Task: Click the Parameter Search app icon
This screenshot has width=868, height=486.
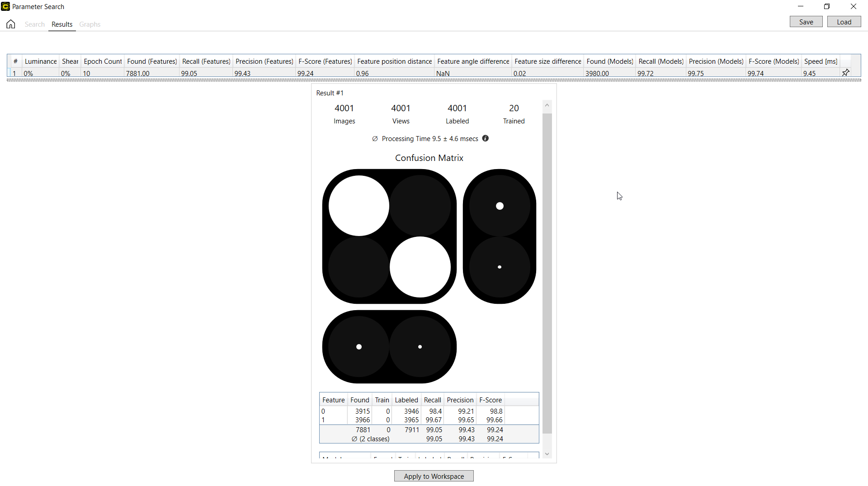Action: click(5, 6)
